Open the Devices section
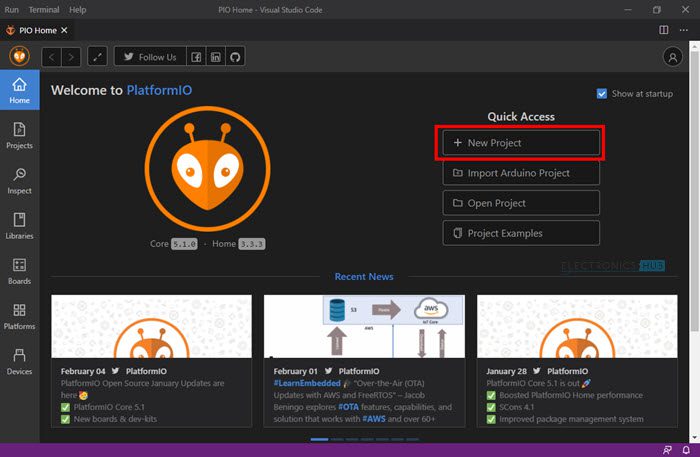700x457 pixels. (19, 361)
